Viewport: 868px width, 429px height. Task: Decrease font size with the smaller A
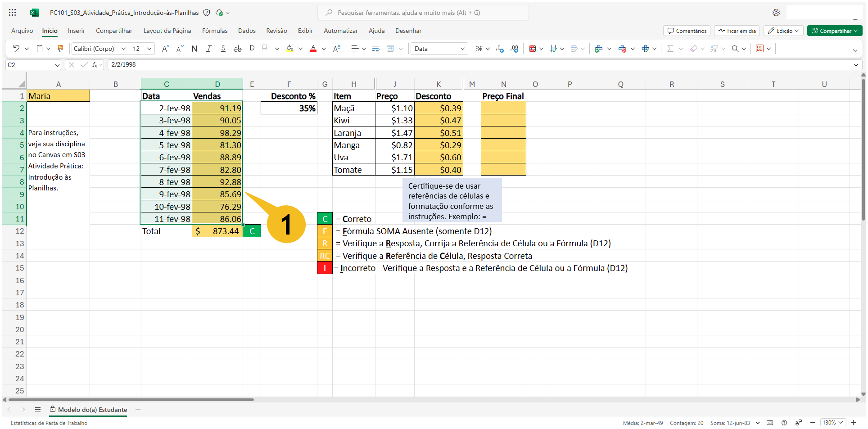pyautogui.click(x=180, y=49)
